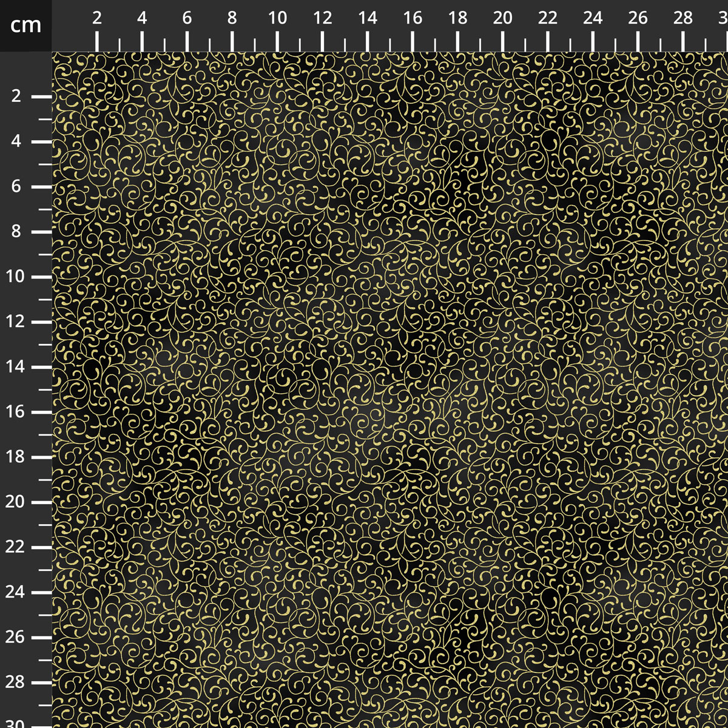Click the 'cm' unit label in the corner
This screenshot has width=728, height=728.
[x=25, y=25]
